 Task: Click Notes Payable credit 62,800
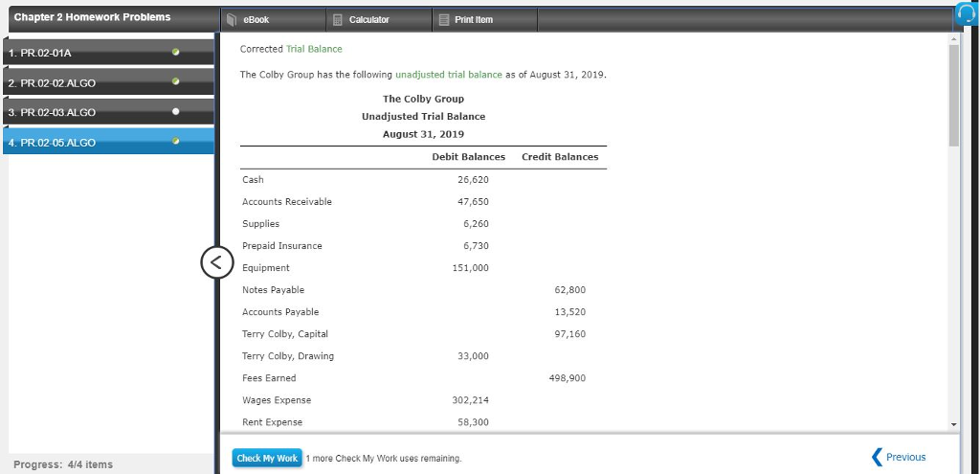click(x=570, y=290)
